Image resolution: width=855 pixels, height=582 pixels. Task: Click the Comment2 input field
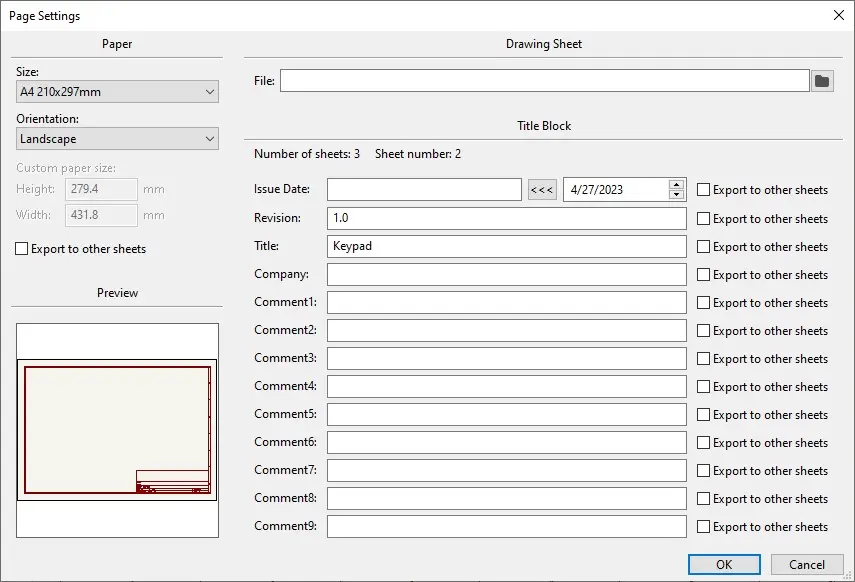pos(507,331)
